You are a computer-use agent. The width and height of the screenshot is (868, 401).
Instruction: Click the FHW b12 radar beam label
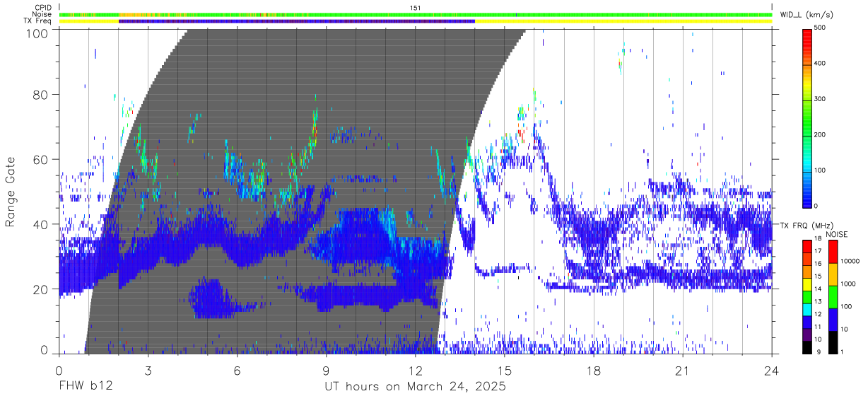point(85,387)
